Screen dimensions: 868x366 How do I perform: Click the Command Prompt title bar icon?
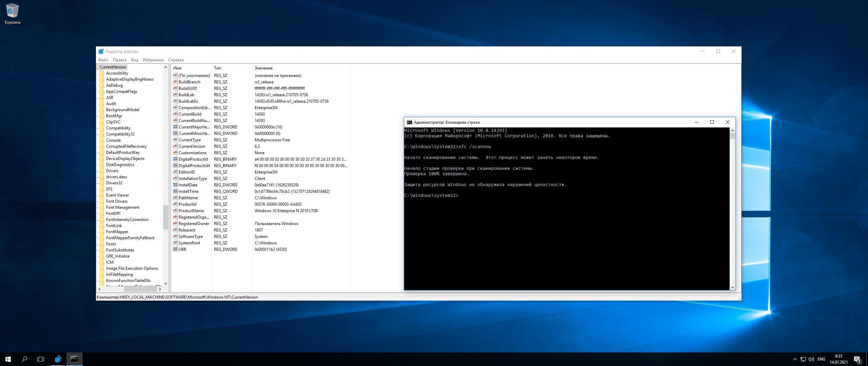[x=409, y=122]
